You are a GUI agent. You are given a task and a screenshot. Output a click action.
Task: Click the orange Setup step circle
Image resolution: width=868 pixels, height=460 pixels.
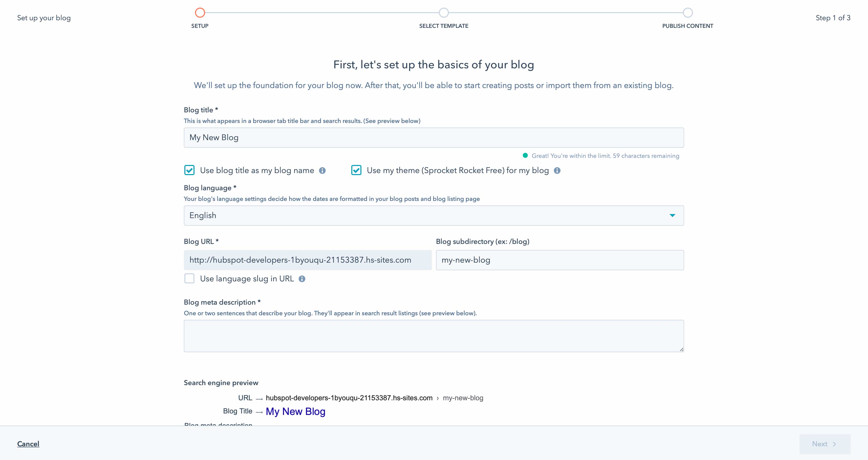pos(200,12)
